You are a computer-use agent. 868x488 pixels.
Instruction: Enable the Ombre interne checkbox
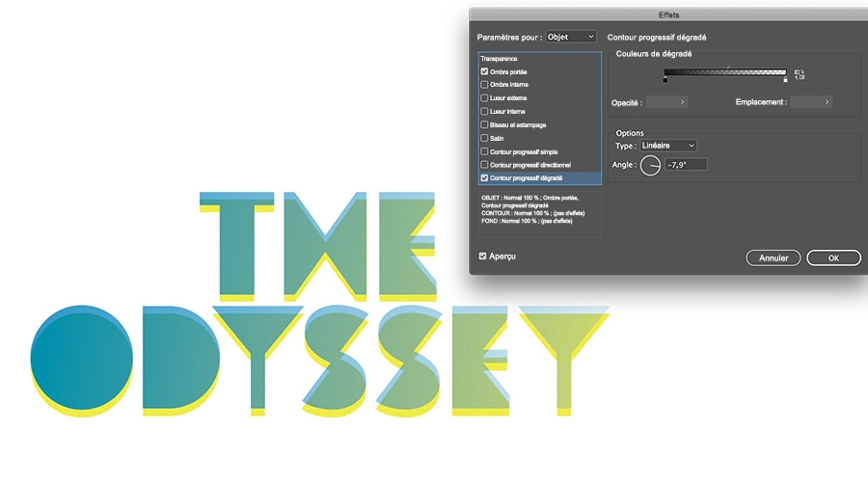(x=484, y=85)
